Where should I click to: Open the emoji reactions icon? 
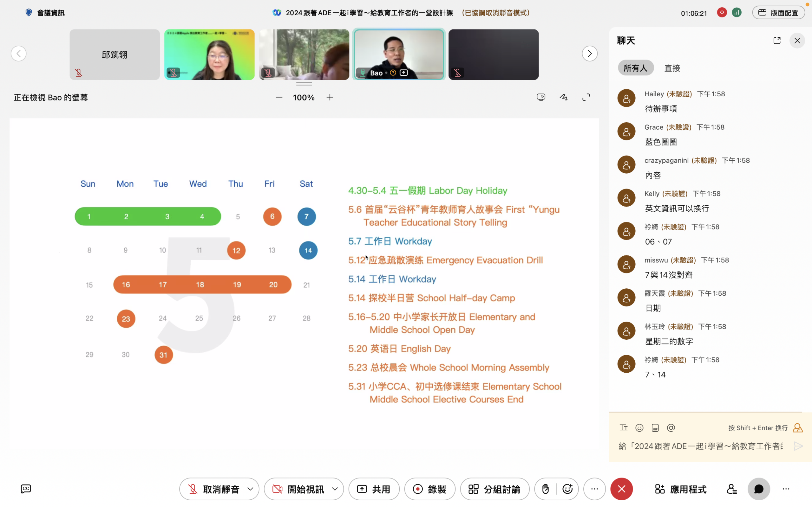[x=567, y=489]
